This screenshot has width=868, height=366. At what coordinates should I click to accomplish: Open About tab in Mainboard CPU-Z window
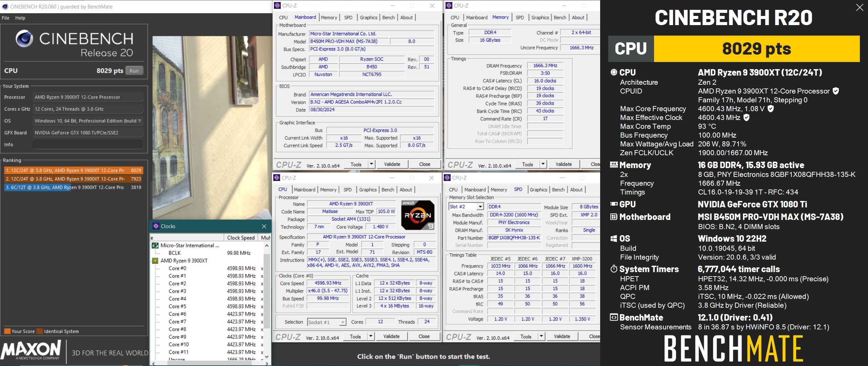point(407,18)
